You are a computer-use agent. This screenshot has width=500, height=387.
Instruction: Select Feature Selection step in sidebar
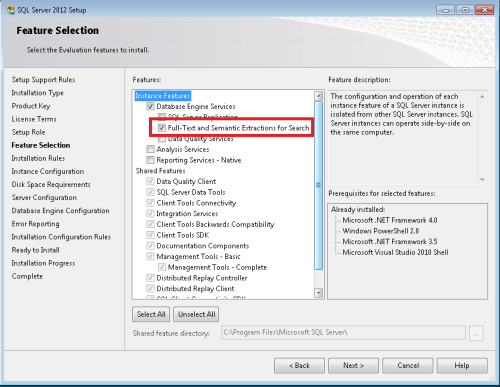(x=41, y=145)
